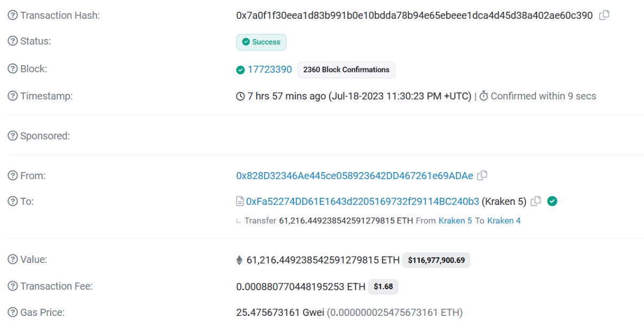Viewport: 644px width, 325px height.
Task: Open block 17723390 details
Action: click(x=269, y=69)
